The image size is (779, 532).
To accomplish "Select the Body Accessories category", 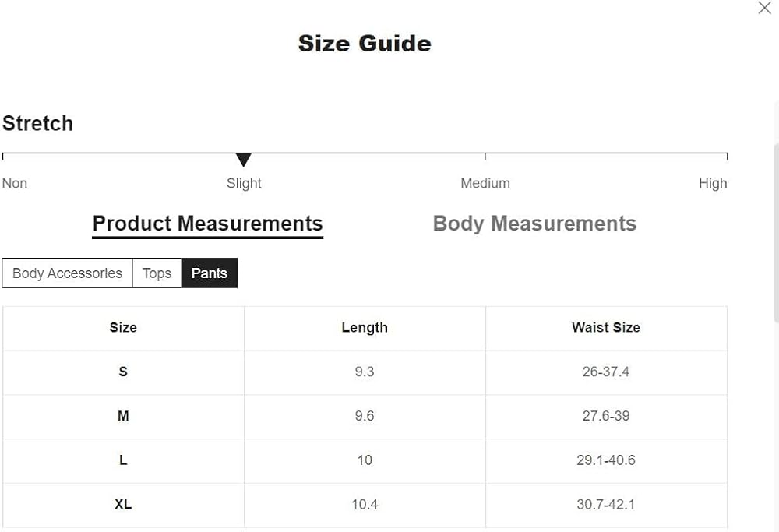I will (x=68, y=273).
